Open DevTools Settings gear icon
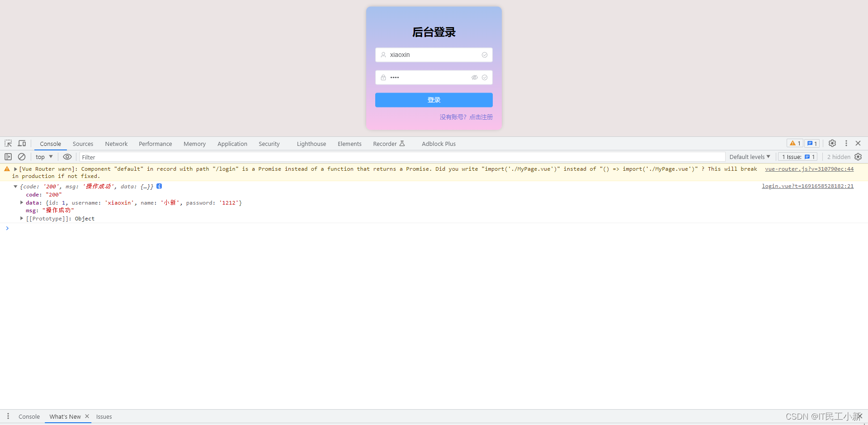This screenshot has height=425, width=868. 832,143
